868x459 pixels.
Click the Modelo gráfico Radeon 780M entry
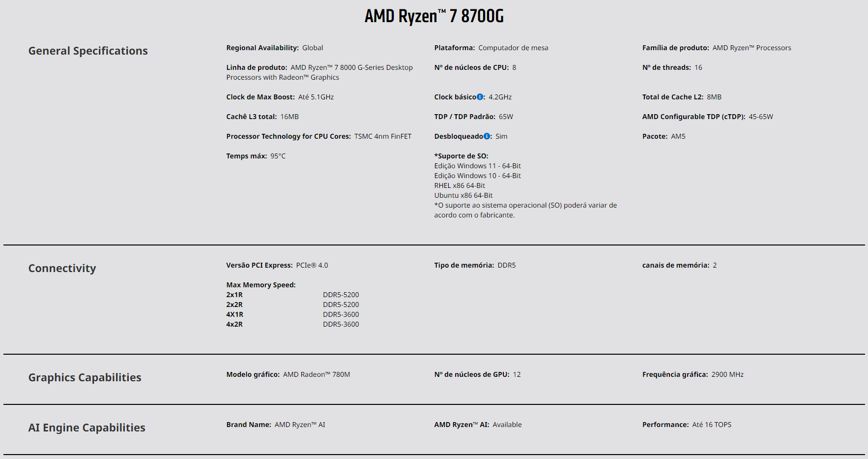(x=288, y=374)
